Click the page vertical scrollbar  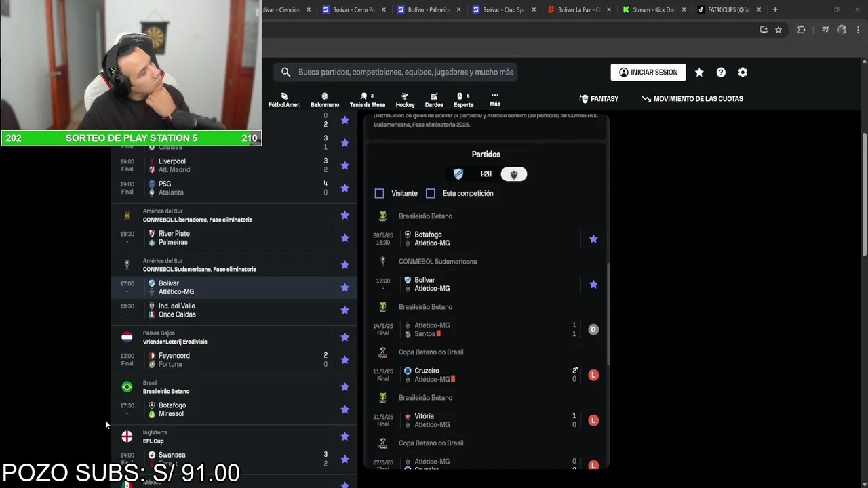click(x=864, y=193)
